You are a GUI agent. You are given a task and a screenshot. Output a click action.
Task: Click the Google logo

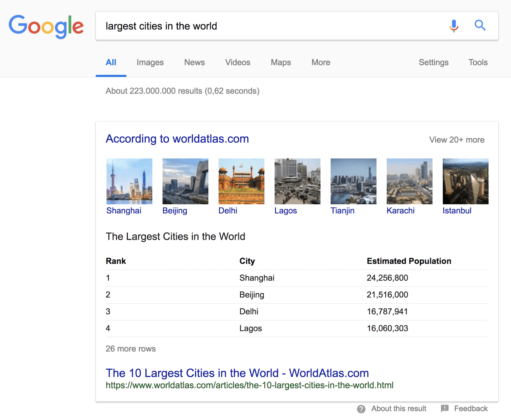click(x=46, y=26)
